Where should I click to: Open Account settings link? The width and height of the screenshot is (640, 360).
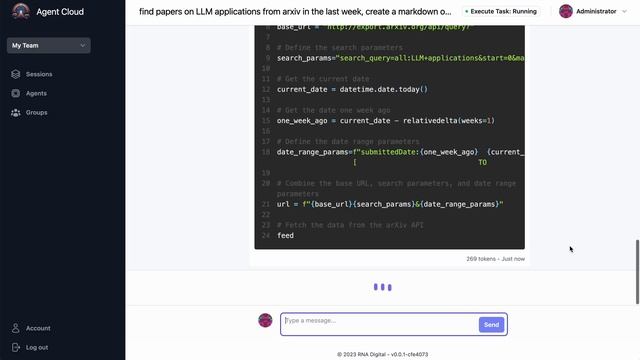pos(38,328)
